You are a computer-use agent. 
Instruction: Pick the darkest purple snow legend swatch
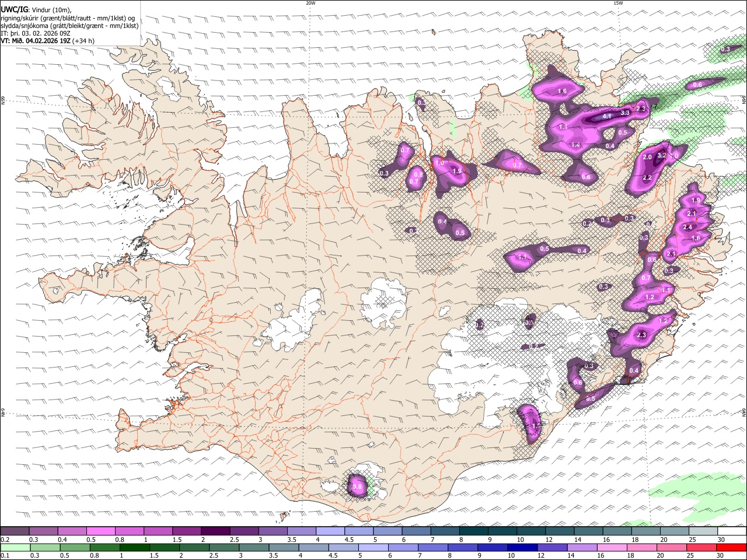215,531
